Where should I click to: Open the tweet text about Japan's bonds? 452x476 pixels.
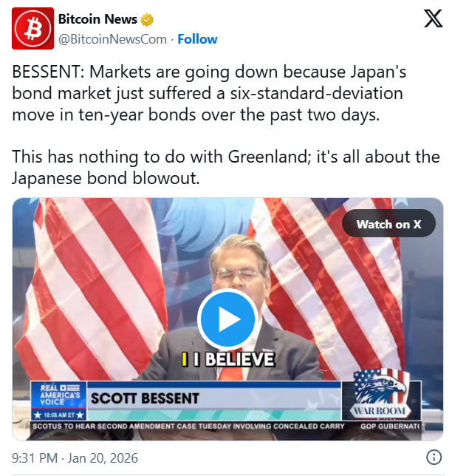(x=209, y=93)
